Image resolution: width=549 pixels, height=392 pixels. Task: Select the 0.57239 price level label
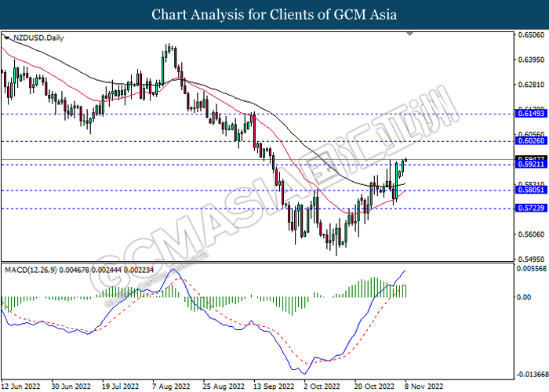click(532, 208)
